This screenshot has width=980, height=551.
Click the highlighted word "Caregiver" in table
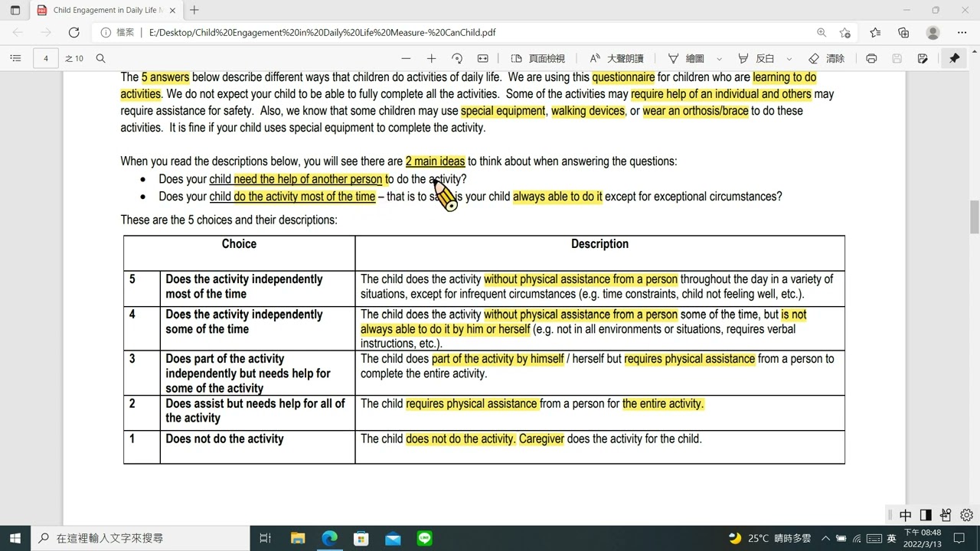click(541, 439)
